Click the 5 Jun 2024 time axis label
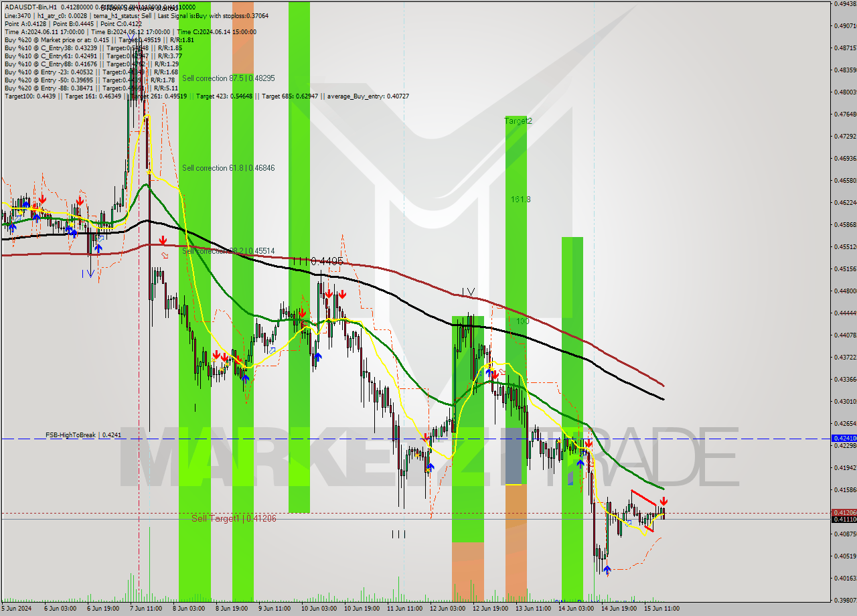This screenshot has width=857, height=616. click(x=16, y=608)
